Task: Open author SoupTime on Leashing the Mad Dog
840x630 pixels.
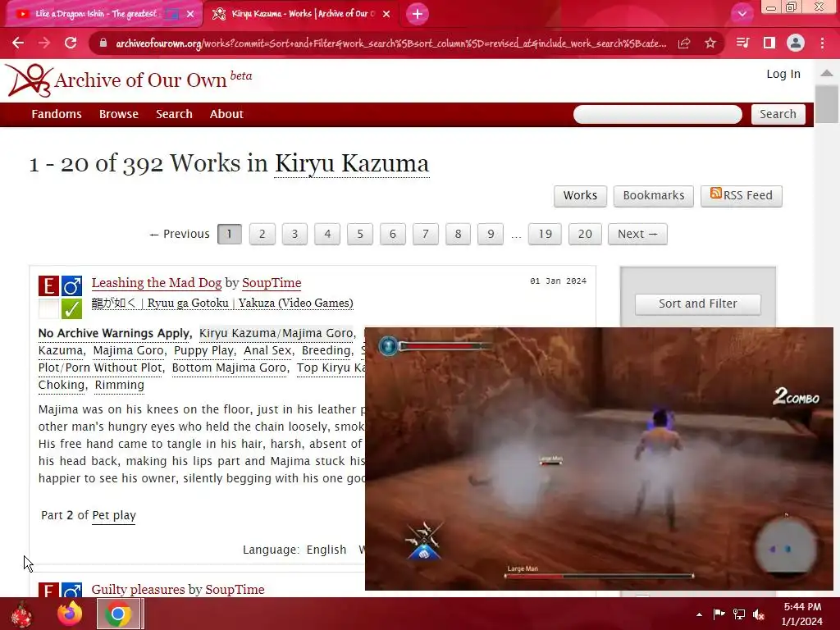Action: click(x=272, y=283)
